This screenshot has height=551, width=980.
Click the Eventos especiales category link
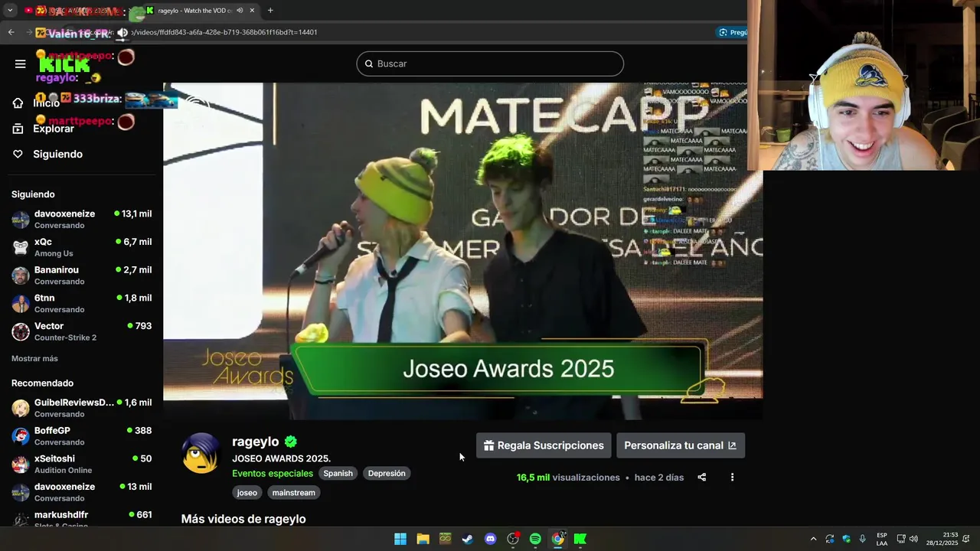[x=273, y=473]
